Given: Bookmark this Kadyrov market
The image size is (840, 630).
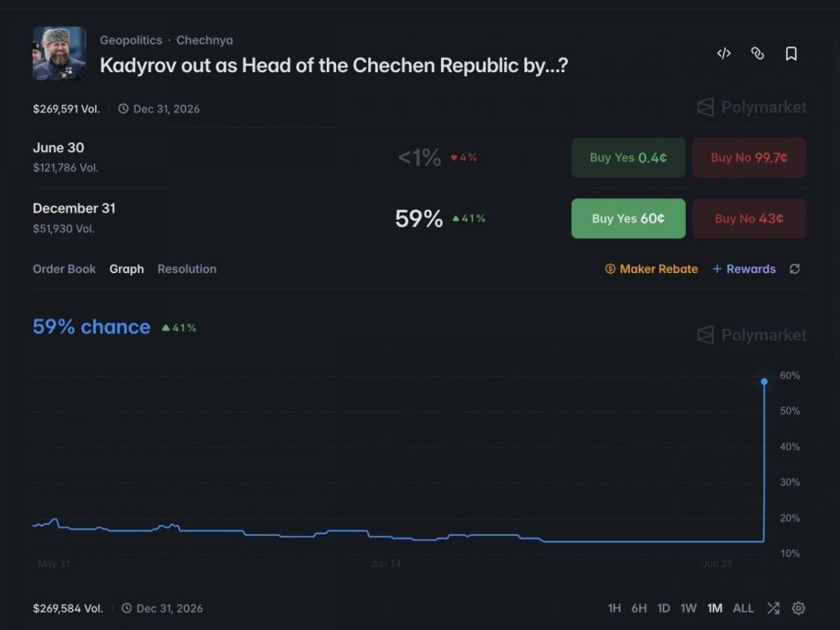Looking at the screenshot, I should [x=791, y=53].
